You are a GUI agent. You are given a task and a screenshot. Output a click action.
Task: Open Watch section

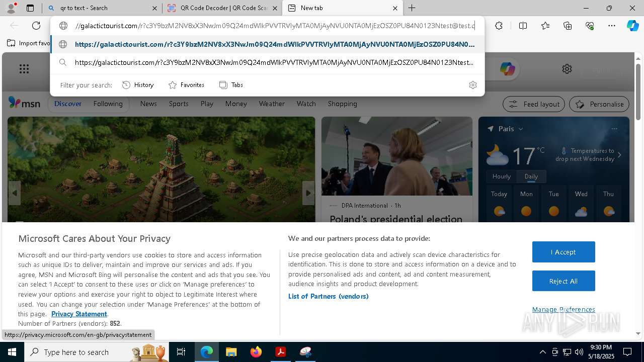(306, 104)
